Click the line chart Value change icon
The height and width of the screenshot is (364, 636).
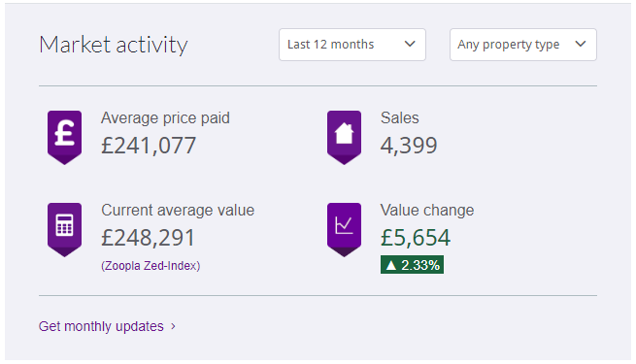(344, 230)
